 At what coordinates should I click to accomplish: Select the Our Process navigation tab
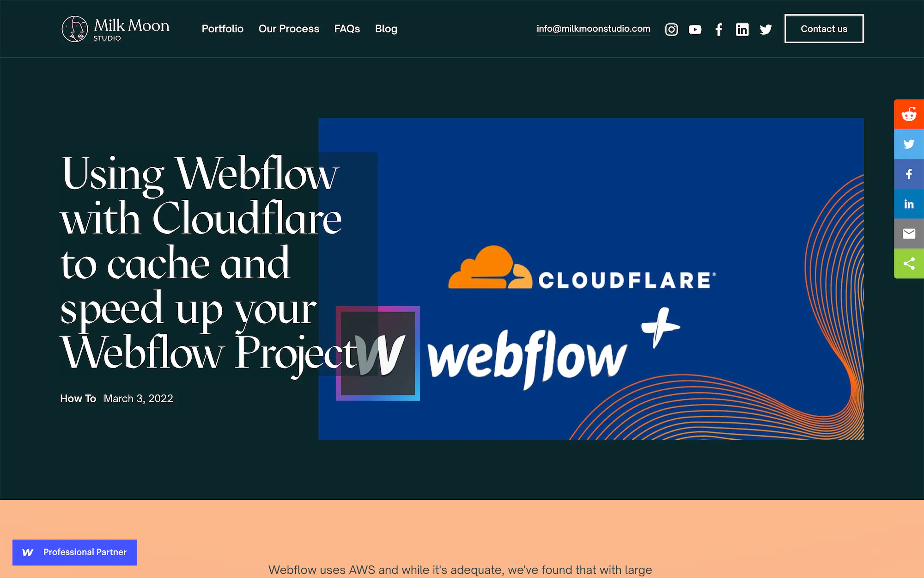tap(289, 29)
